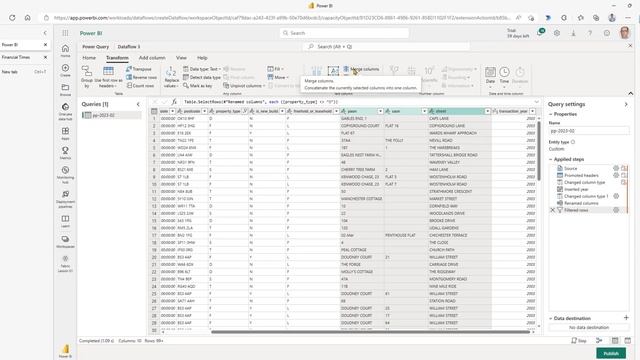Image resolution: width=640 pixels, height=360 pixels.
Task: Open Monitoring hub in the sidebar
Action: coord(65,174)
